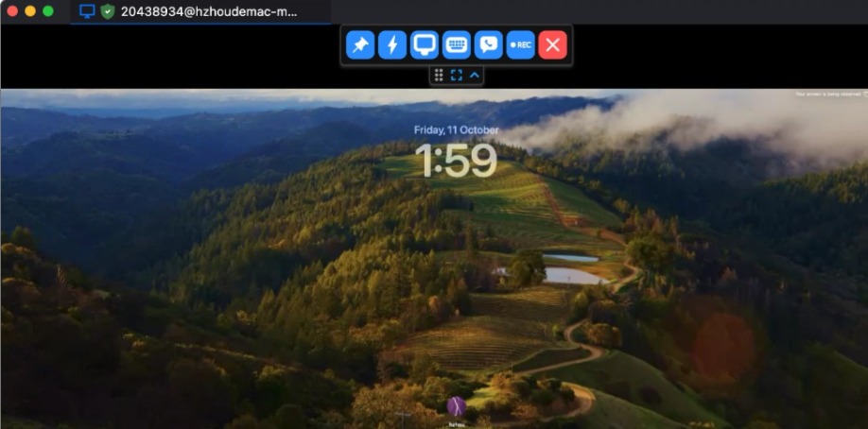Image resolution: width=868 pixels, height=429 pixels.
Task: Click the Friday, 11 October date text
Action: (456, 129)
